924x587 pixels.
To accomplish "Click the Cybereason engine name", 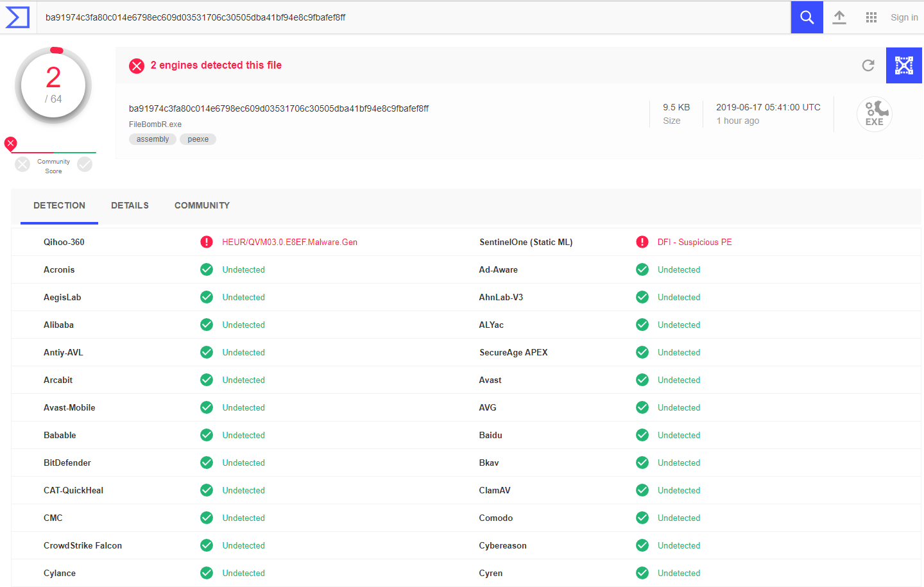I will (502, 545).
